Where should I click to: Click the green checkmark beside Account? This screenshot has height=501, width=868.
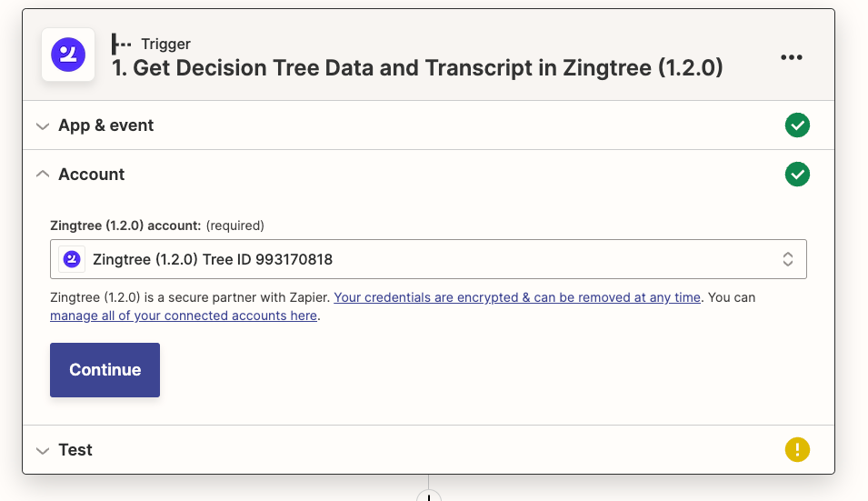click(x=797, y=174)
